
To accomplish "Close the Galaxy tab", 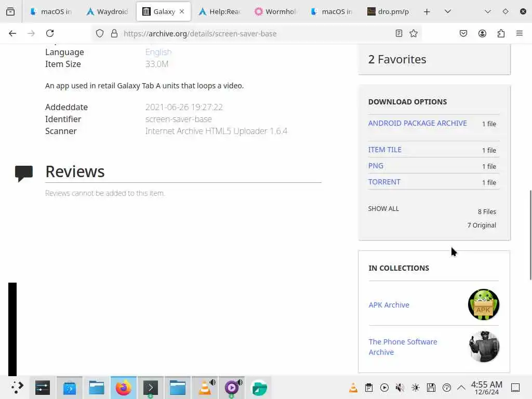I will 182,11.
